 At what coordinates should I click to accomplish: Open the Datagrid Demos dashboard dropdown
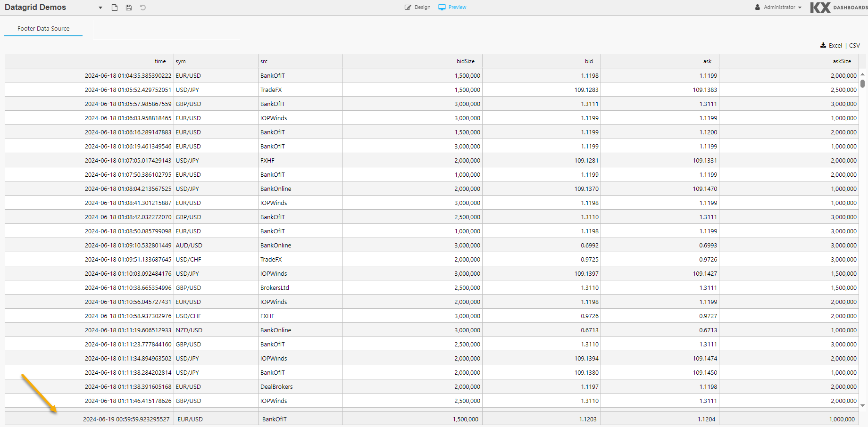coord(100,8)
